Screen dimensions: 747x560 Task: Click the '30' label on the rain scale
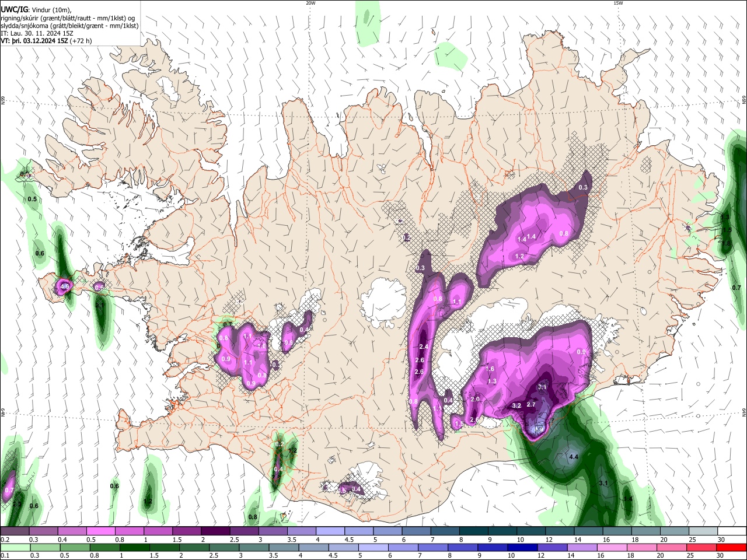pos(720,555)
